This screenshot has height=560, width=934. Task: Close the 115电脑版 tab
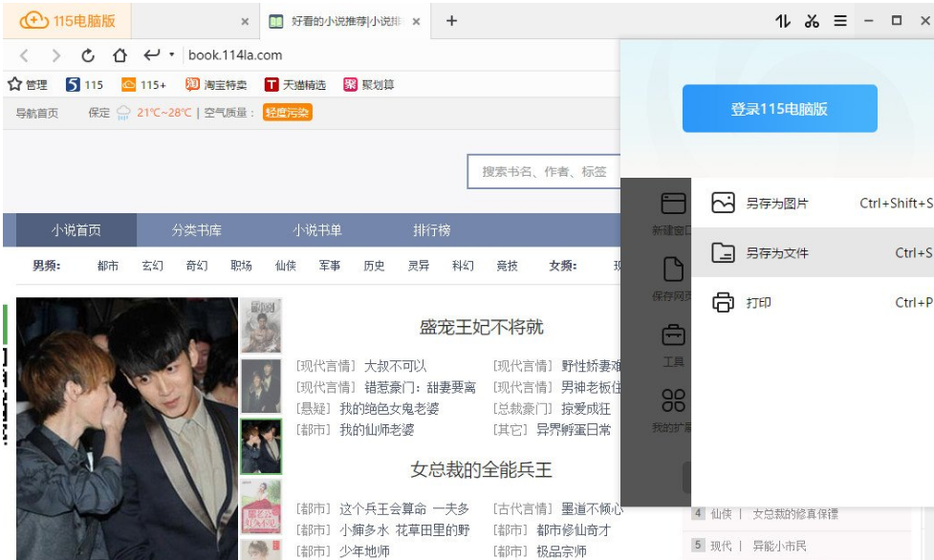(245, 21)
